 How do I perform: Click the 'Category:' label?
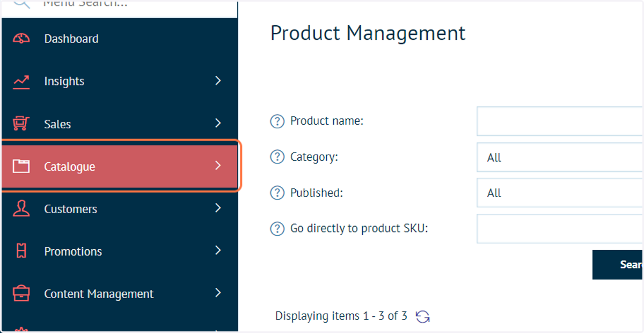click(x=314, y=157)
